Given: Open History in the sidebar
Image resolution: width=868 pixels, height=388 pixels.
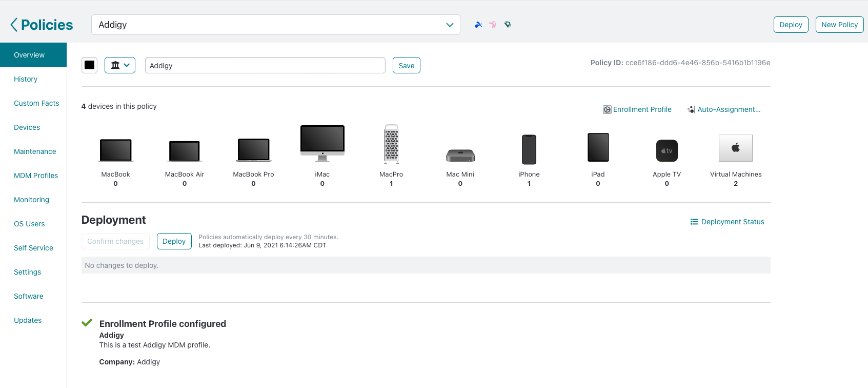Looking at the screenshot, I should coord(26,79).
